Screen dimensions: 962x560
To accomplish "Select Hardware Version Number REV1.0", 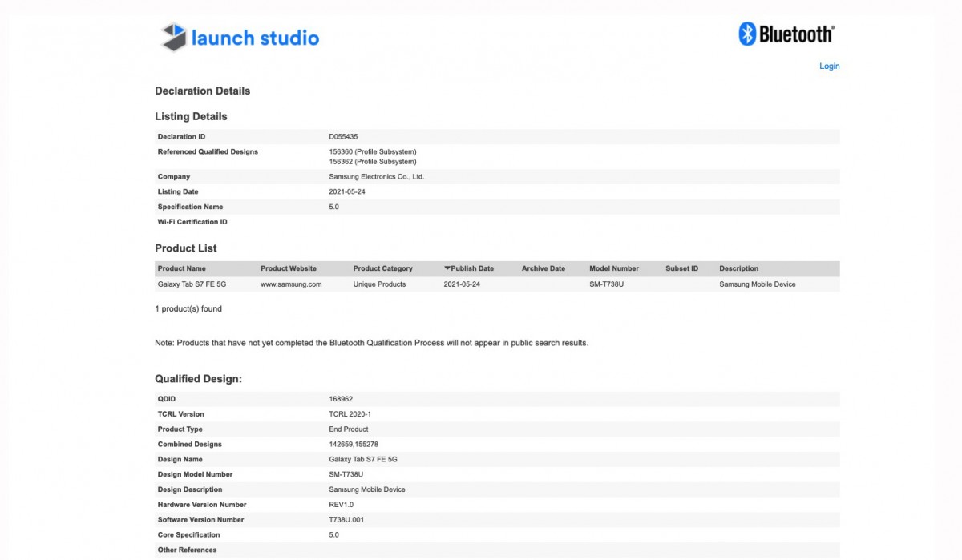I will tap(342, 505).
